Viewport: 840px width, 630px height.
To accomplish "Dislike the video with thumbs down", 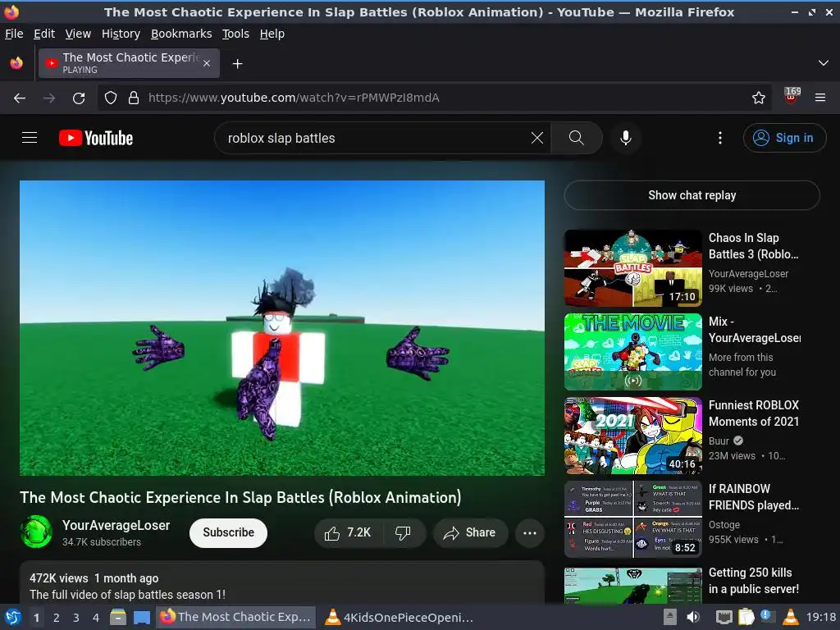I will click(x=403, y=532).
